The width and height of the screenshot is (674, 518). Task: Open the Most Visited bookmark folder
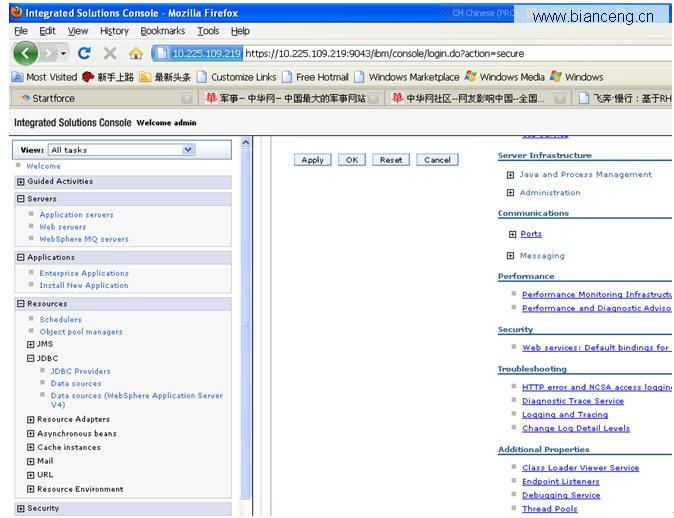45,77
